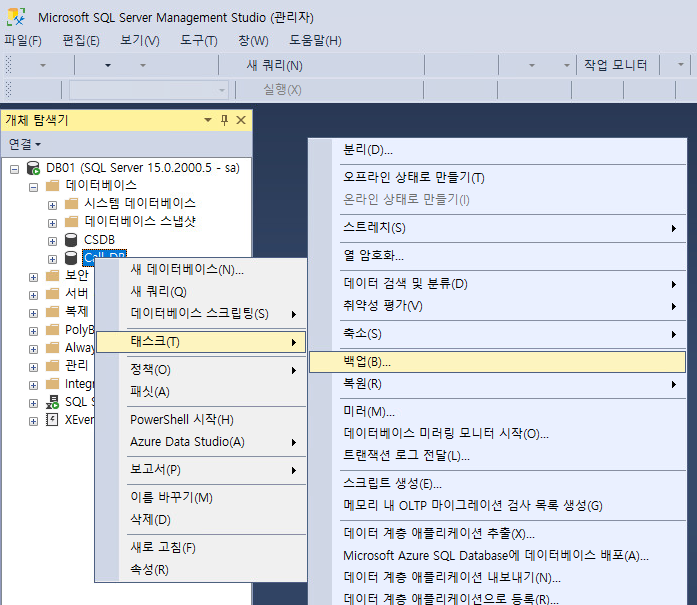Open the 편집(E) menu
The width and height of the screenshot is (697, 605).
pyautogui.click(x=81, y=41)
